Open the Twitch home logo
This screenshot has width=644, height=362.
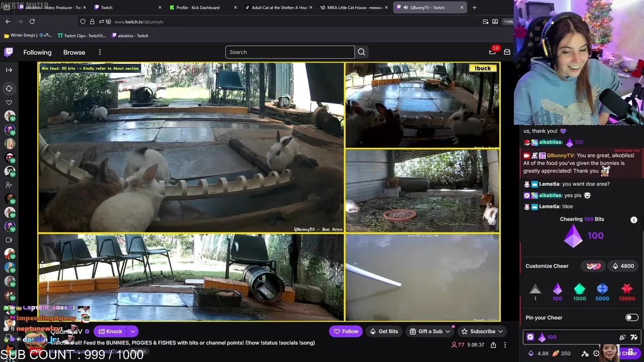click(x=9, y=52)
